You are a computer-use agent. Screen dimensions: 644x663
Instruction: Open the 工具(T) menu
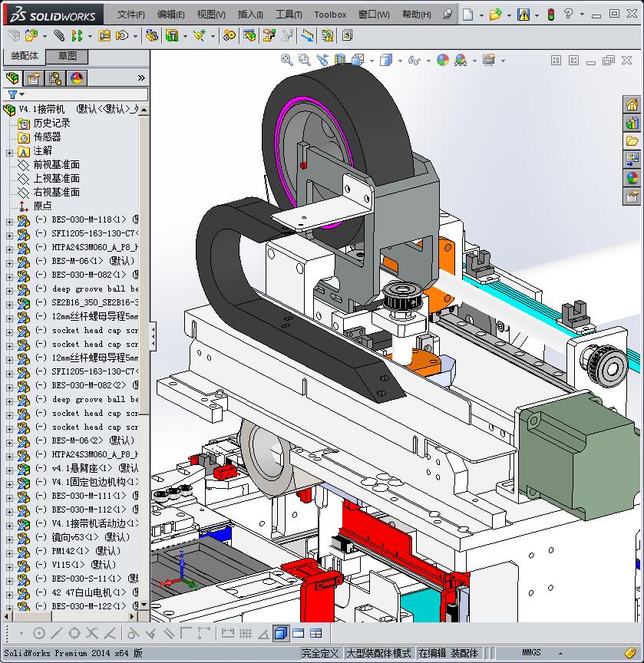coord(289,15)
